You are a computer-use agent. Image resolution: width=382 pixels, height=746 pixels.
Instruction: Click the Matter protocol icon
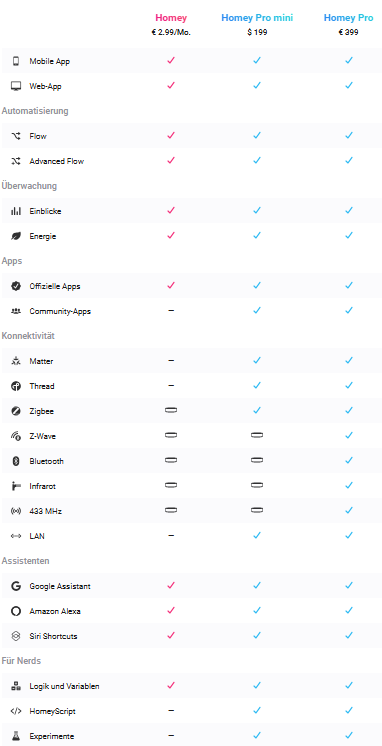[x=16, y=361]
